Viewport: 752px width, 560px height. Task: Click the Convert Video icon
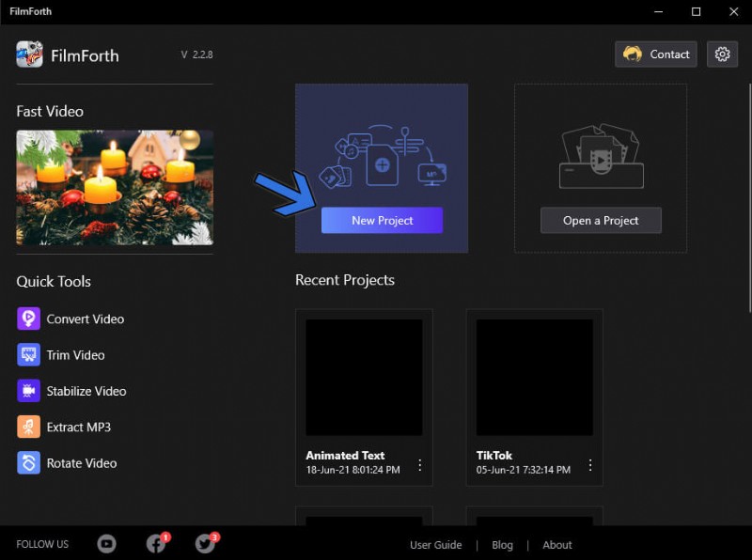[x=28, y=319]
